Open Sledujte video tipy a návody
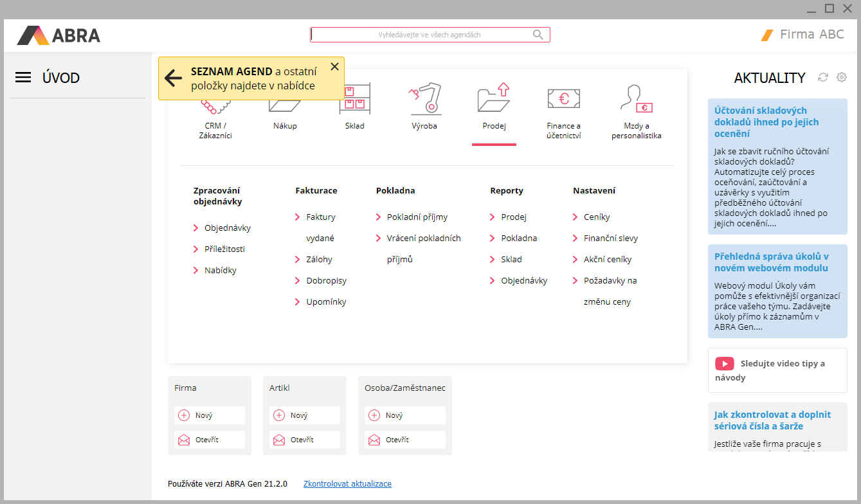The width and height of the screenshot is (861, 504). pyautogui.click(x=777, y=370)
